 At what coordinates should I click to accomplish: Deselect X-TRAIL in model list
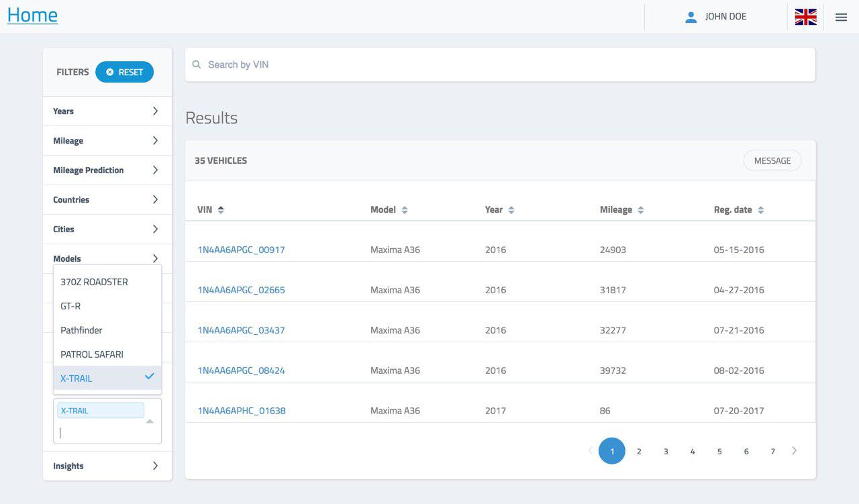(107, 378)
